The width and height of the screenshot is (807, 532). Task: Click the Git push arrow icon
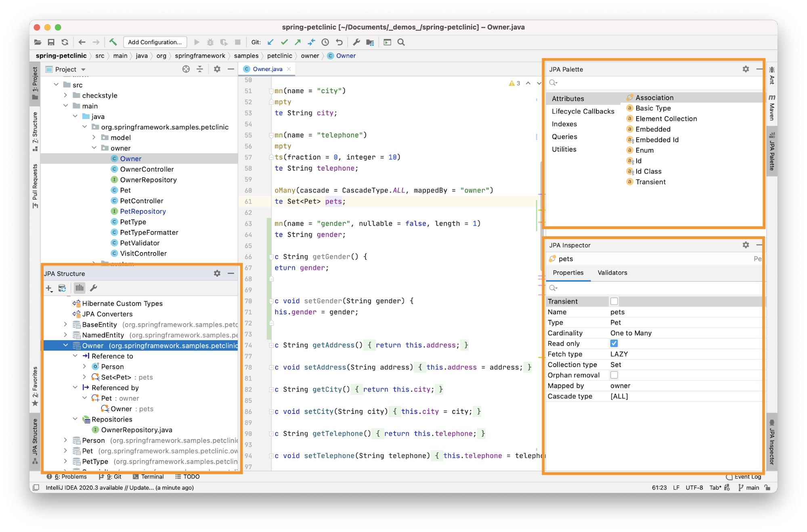tap(298, 42)
